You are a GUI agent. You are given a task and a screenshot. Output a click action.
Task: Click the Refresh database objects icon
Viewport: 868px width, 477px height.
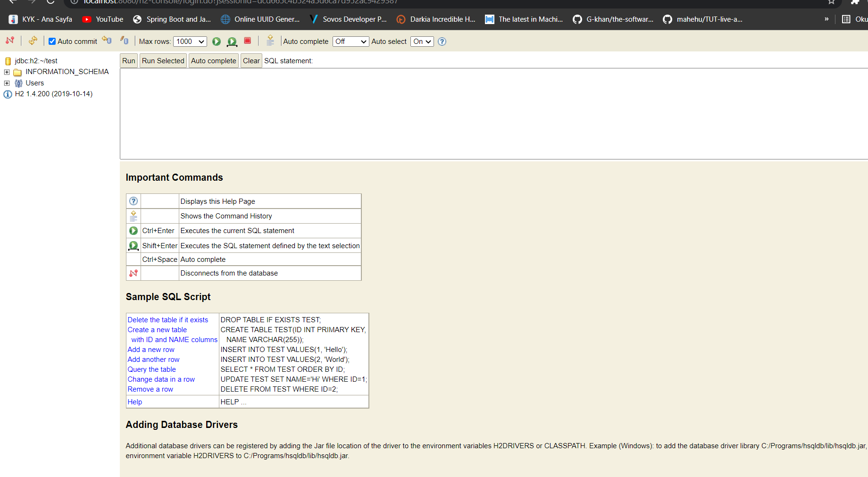click(33, 41)
